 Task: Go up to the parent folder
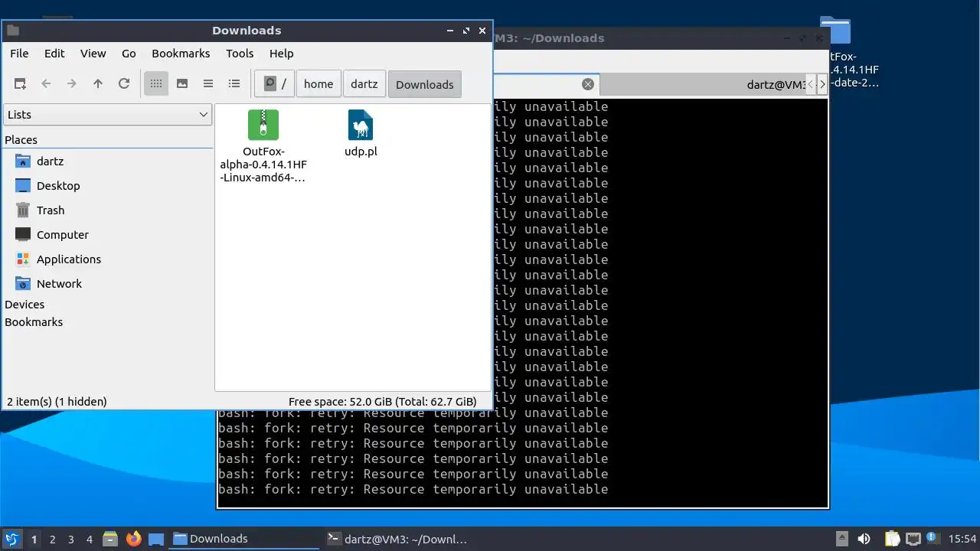[x=98, y=84]
